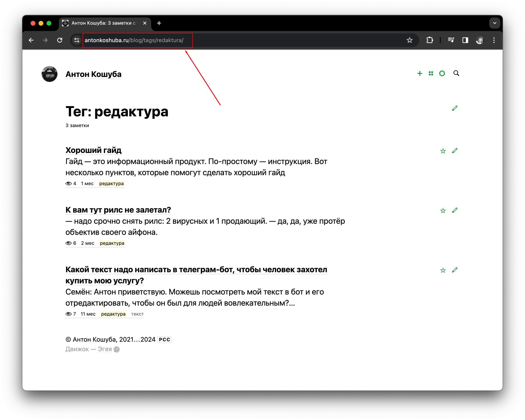
Task: Open the blog grid overview icon
Action: click(x=431, y=74)
